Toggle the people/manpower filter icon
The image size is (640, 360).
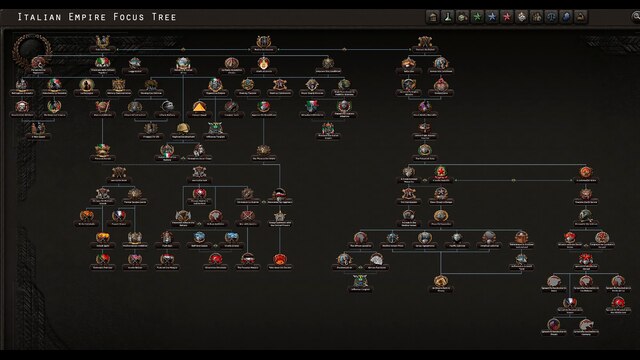coord(537,17)
